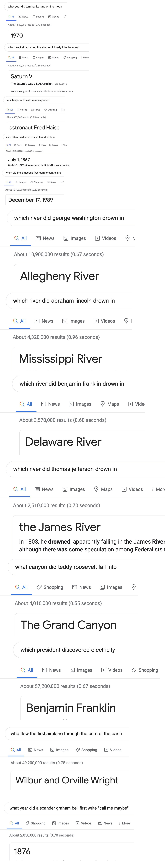The height and width of the screenshot is (868, 165).
Task: Open More menu under Statue of Liberty search
Action: pyautogui.click(x=85, y=58)
